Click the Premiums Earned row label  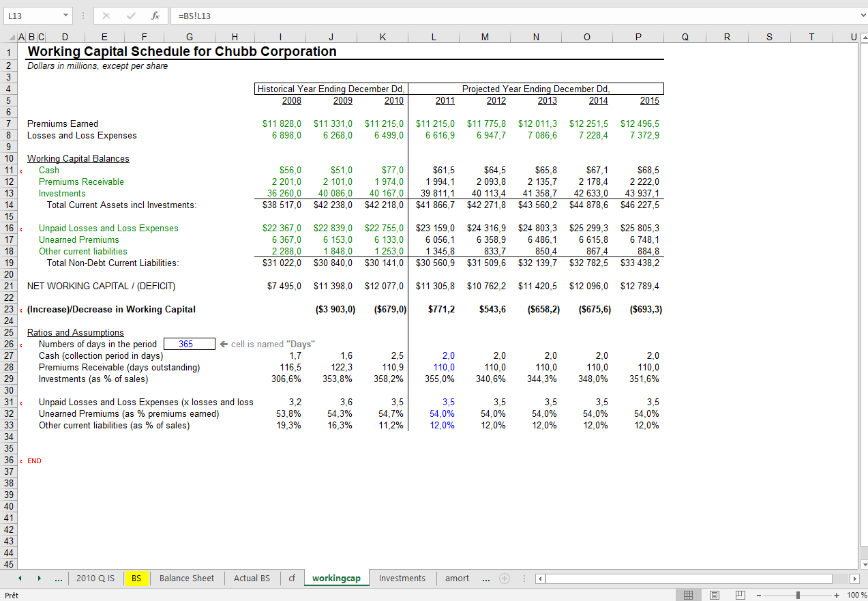(x=63, y=123)
